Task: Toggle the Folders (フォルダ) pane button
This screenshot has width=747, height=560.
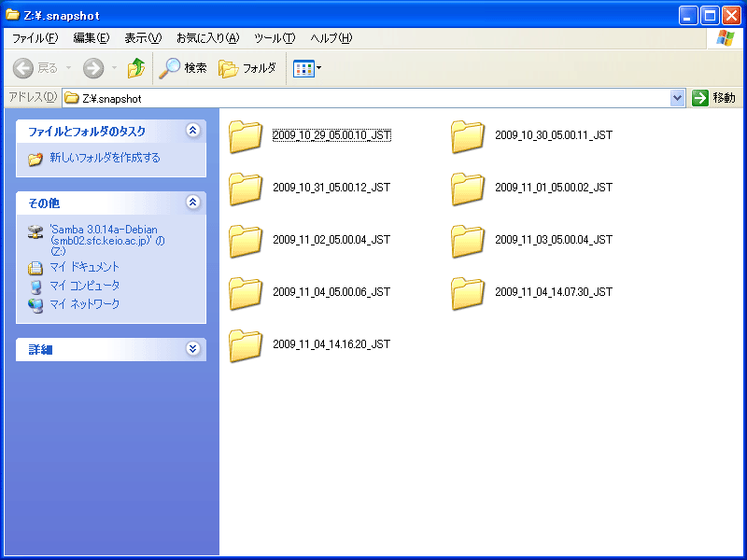Action: [247, 68]
